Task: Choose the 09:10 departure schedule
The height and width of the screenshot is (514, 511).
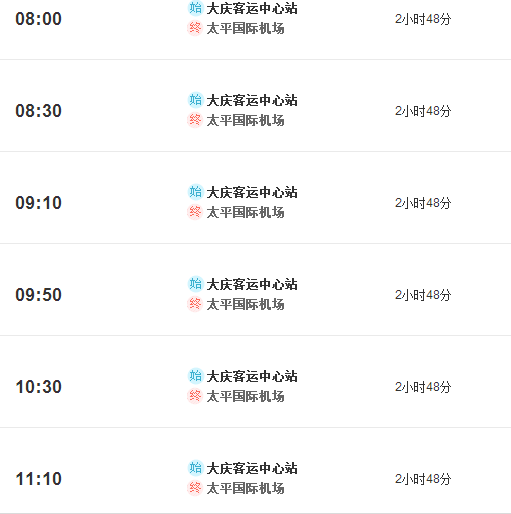Action: [39, 203]
